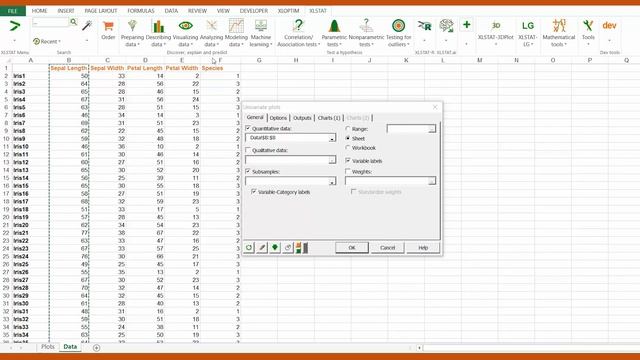Open Correlation/Association tests menu

coord(298,33)
